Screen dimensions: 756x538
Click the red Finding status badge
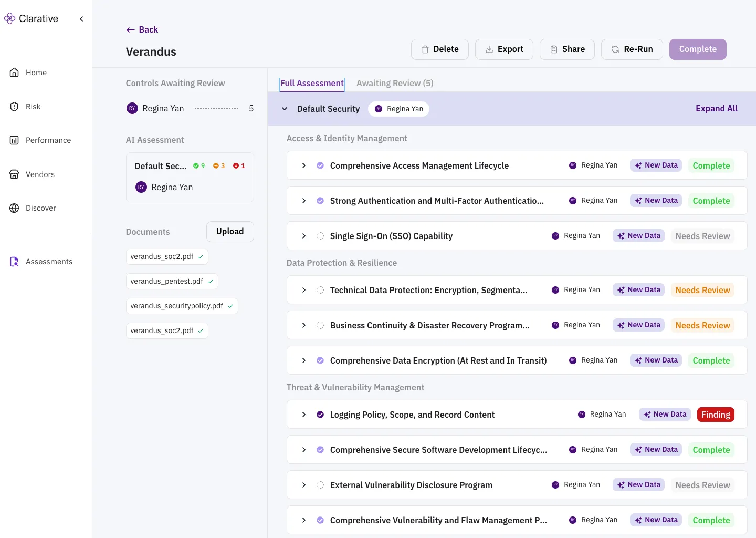click(x=715, y=415)
